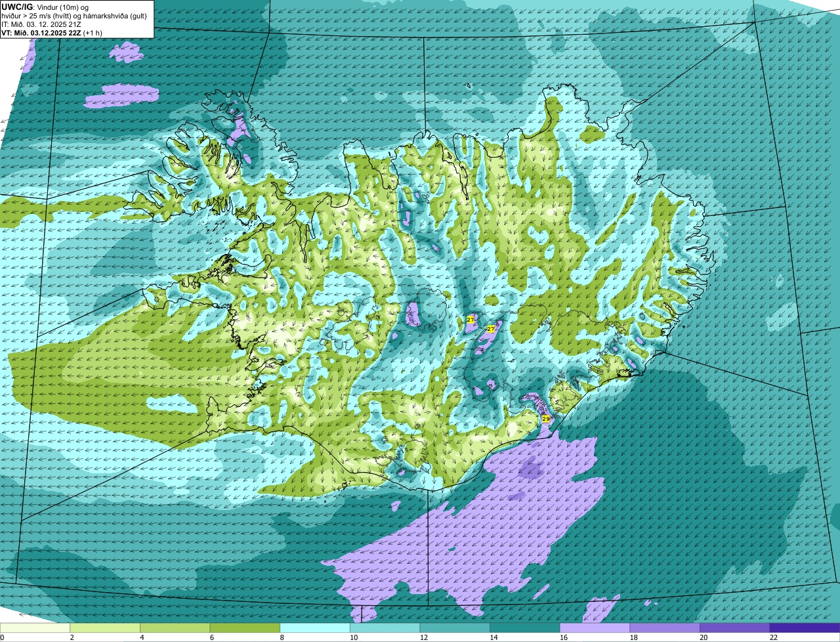Click the yellow 29 gust marker
The height and width of the screenshot is (642, 840).
tap(546, 418)
